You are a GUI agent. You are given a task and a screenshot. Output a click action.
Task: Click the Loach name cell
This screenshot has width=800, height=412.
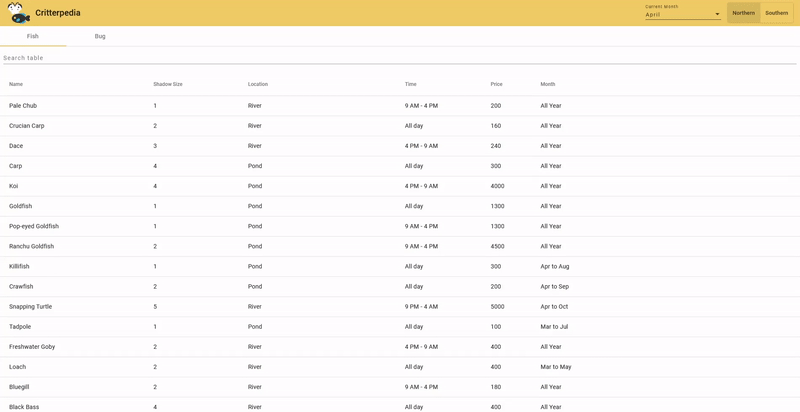point(17,367)
